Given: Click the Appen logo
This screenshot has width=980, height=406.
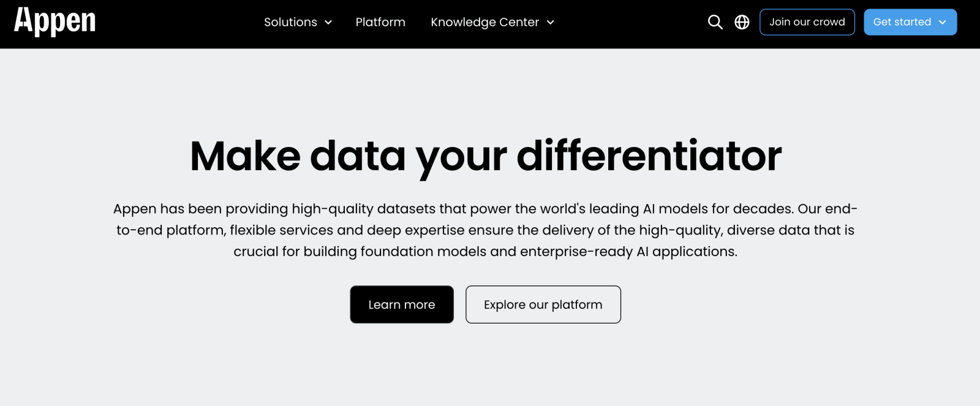Looking at the screenshot, I should click(x=55, y=22).
